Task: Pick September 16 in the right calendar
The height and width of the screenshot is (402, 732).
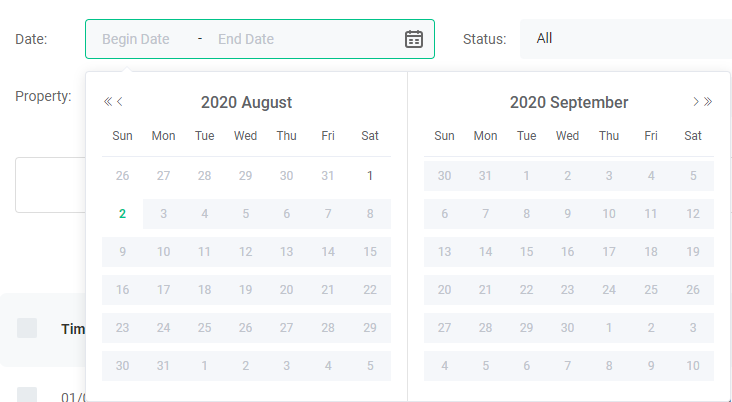Action: tap(567, 252)
